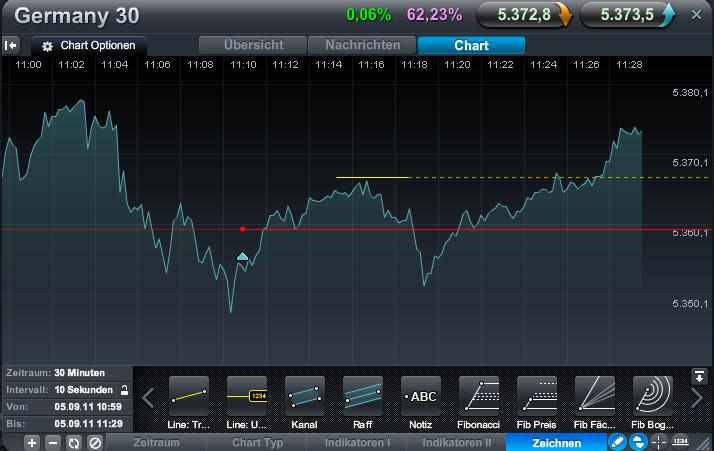Click the buy price button 5.373,5
Screen dimensions: 714x451
(627, 15)
